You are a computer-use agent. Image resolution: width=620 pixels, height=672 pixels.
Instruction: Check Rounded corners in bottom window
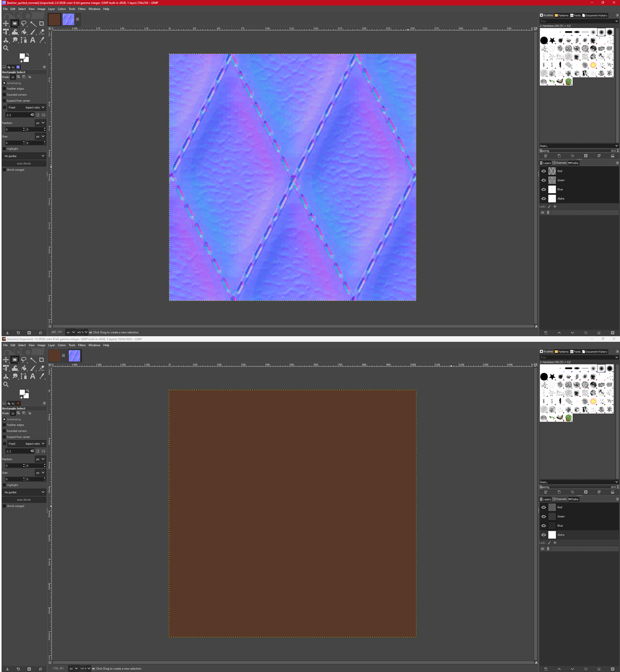tap(5, 431)
